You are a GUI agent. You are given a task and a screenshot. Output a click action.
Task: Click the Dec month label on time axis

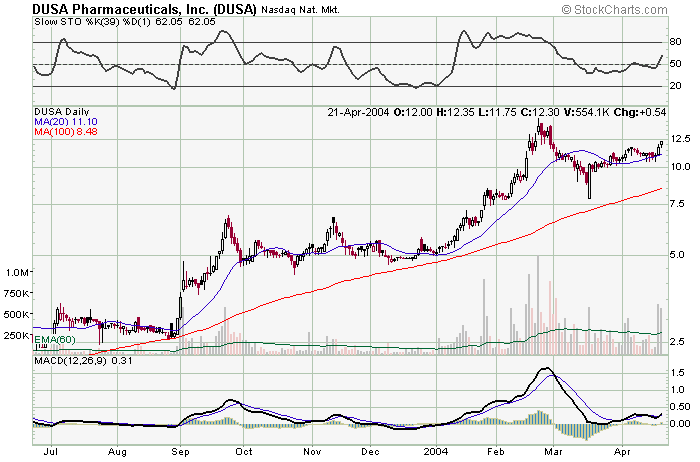pos(371,452)
